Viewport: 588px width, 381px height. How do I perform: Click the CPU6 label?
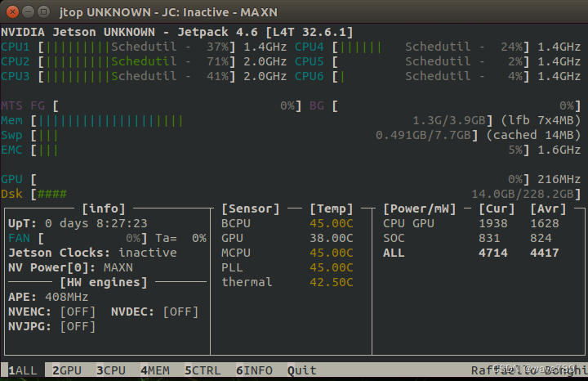coord(310,76)
